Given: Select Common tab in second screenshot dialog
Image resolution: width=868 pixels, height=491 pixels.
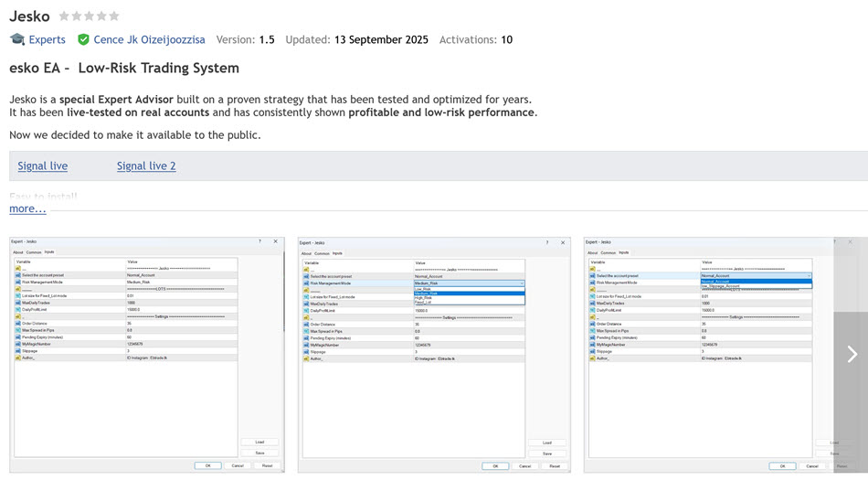Looking at the screenshot, I should point(322,253).
